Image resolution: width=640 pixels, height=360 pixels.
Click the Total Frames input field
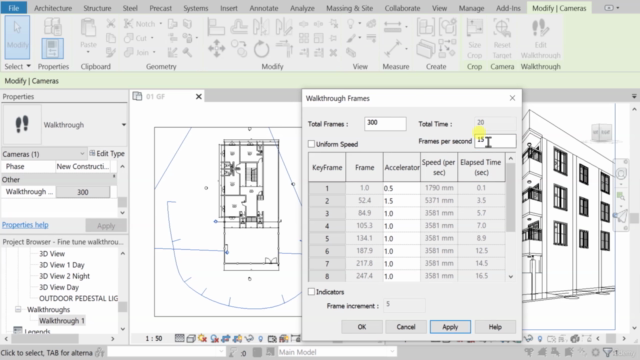tap(385, 124)
